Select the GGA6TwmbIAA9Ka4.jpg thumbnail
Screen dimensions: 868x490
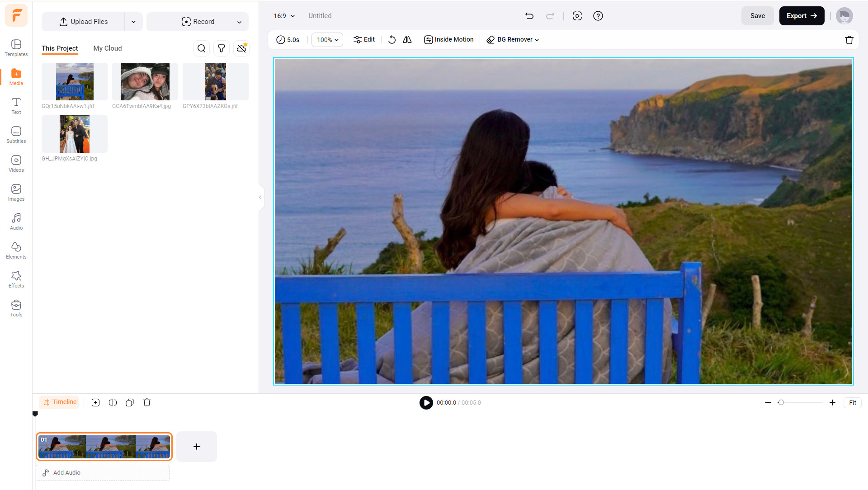click(145, 81)
